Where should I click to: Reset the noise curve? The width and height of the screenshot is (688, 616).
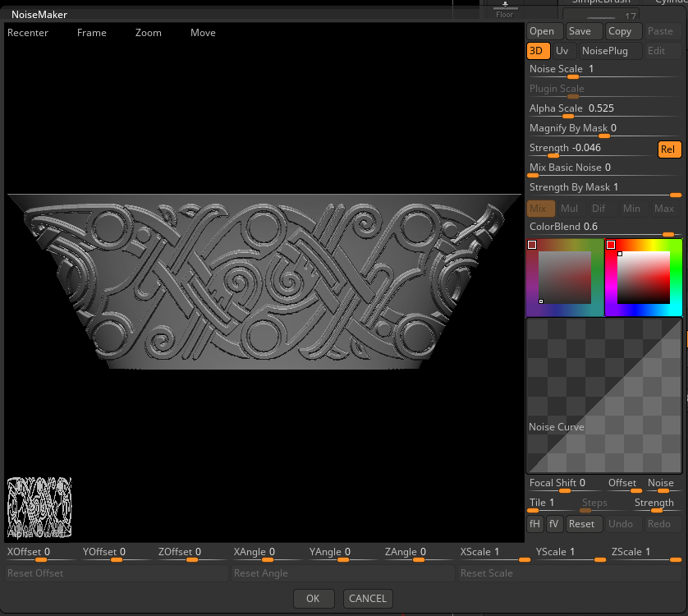pyautogui.click(x=584, y=524)
